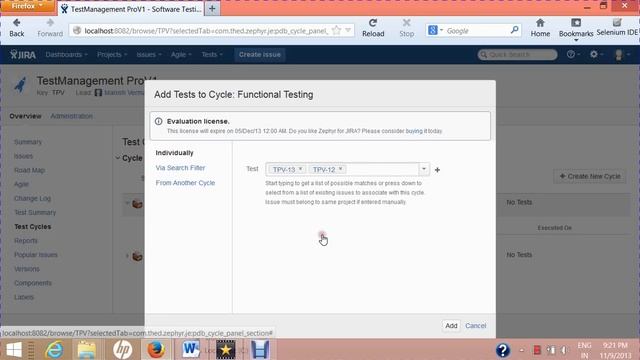
Task: Collapse the Cycle section chevron
Action: coord(118,158)
